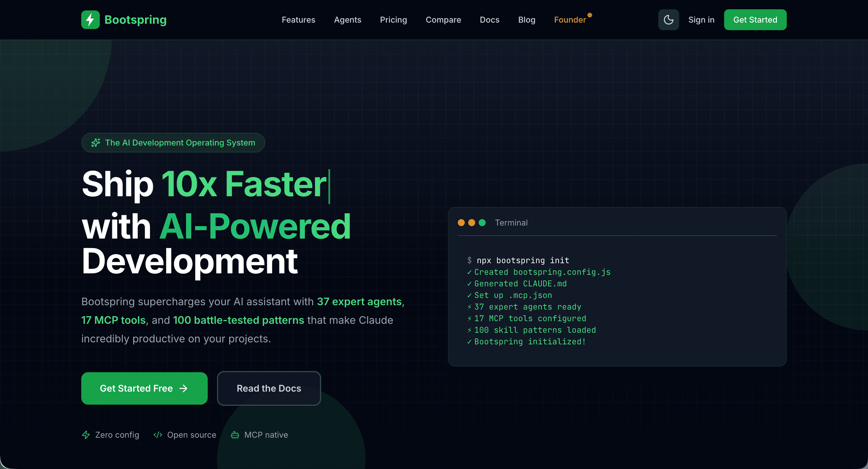
Task: Toggle dark mode using the theme switcher
Action: tap(668, 19)
